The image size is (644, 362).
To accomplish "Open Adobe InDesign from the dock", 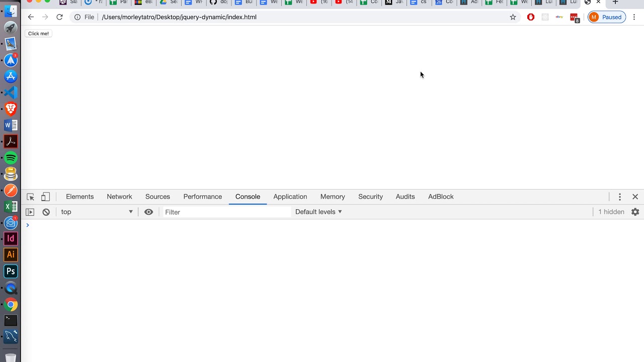I will pos(11,239).
